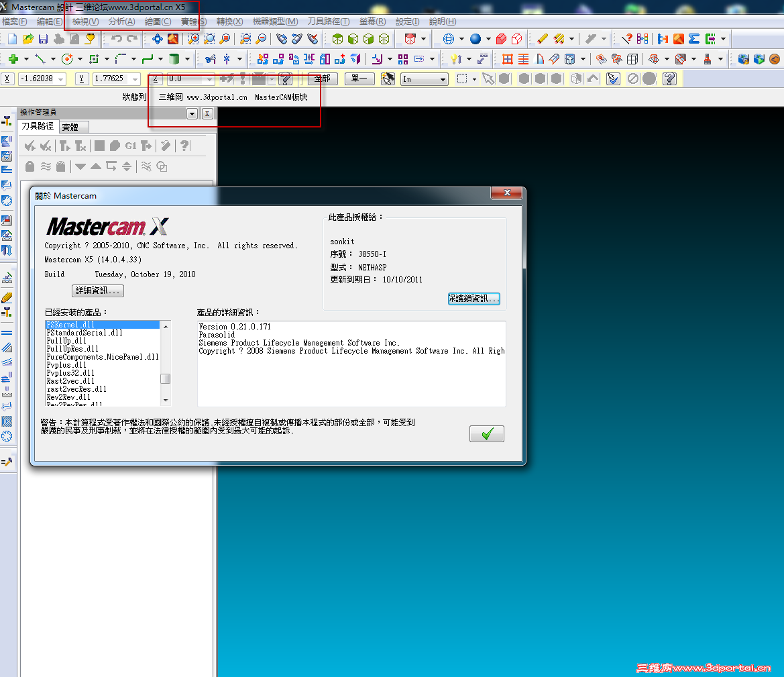Open a file with the folder icon
The width and height of the screenshot is (784, 677).
(x=28, y=39)
